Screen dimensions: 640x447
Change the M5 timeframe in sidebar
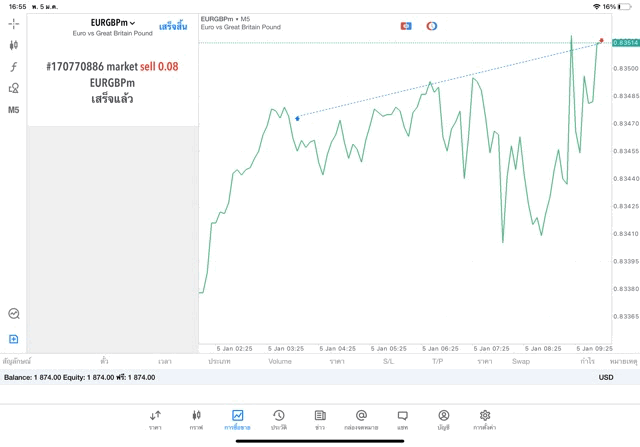click(13, 110)
